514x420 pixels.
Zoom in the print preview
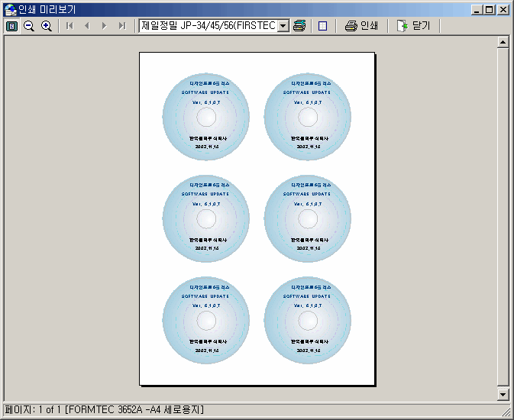(x=47, y=26)
